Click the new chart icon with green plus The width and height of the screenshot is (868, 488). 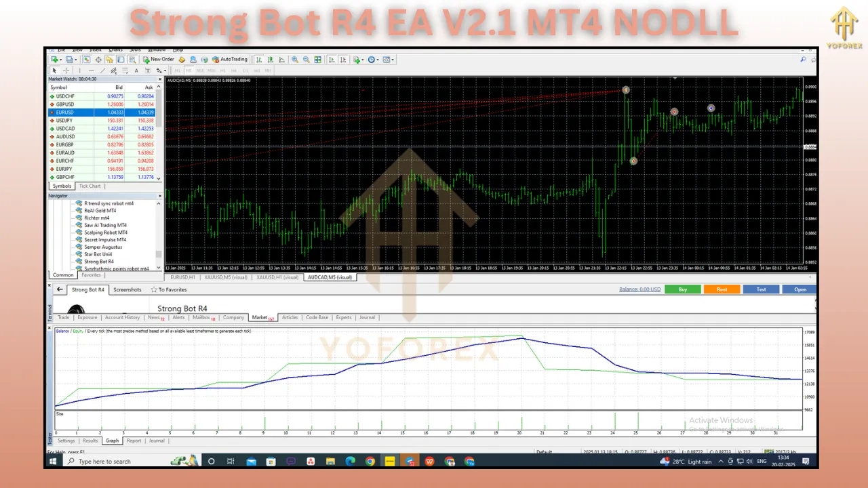pos(54,60)
